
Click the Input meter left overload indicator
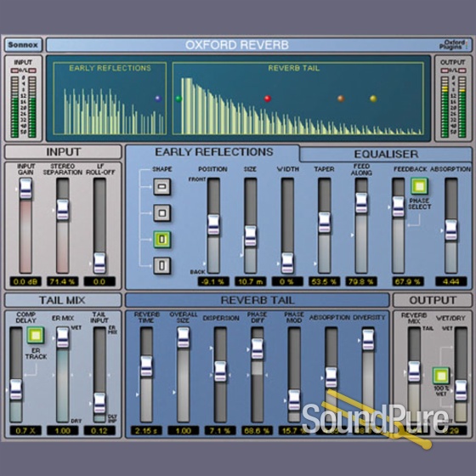tap(14, 71)
